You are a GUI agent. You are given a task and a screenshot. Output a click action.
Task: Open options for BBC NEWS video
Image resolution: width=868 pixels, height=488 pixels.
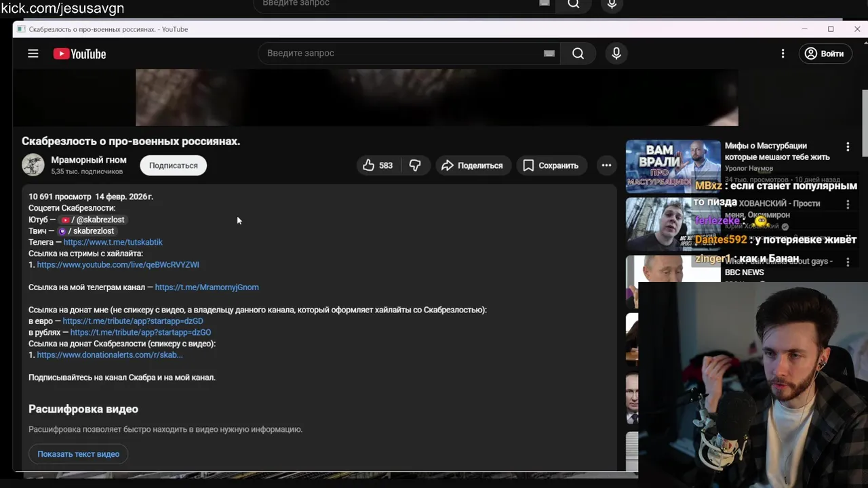848,262
